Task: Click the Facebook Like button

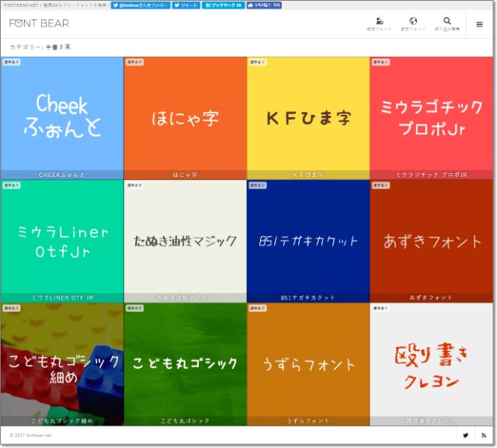Action: (264, 5)
